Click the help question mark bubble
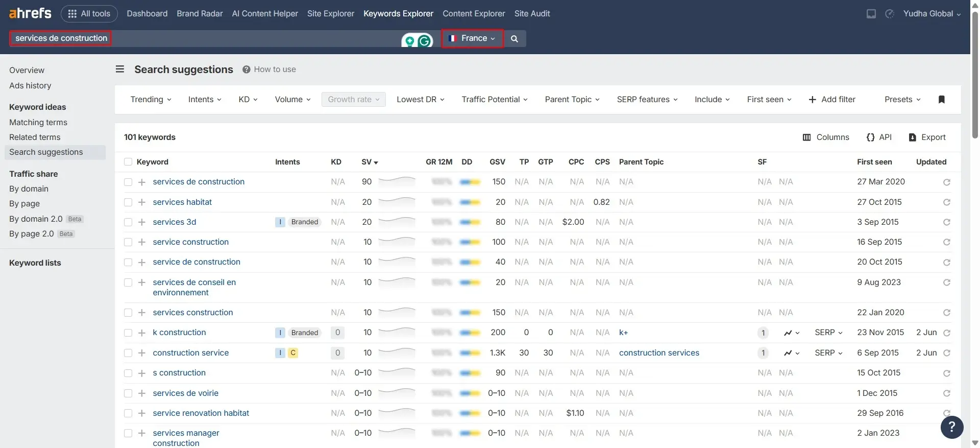Screen dimensions: 980x448 tap(952, 427)
